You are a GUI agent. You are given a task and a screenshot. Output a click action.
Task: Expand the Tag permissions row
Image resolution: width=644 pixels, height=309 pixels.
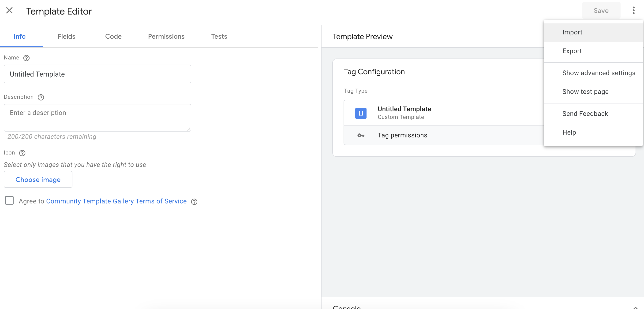(x=403, y=135)
